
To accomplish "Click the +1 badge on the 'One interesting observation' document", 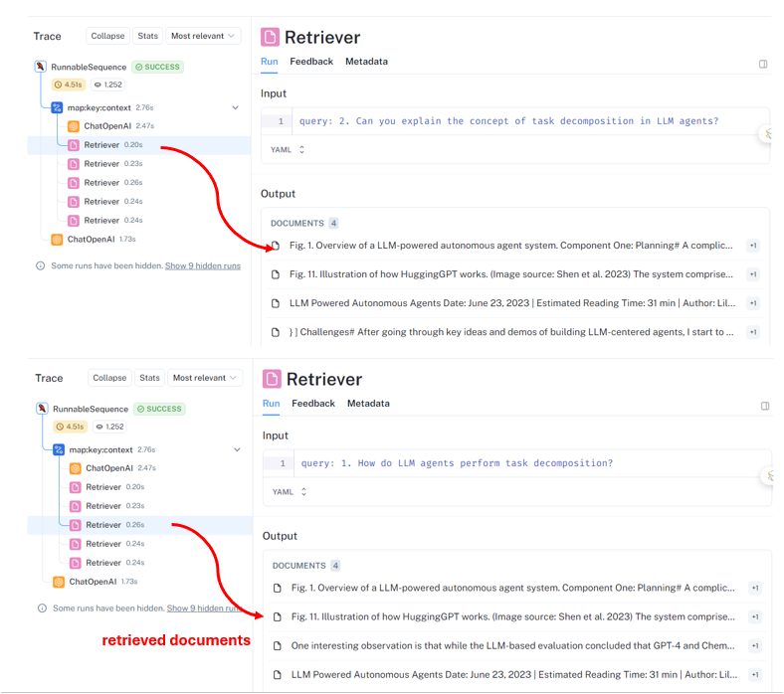I will (755, 646).
